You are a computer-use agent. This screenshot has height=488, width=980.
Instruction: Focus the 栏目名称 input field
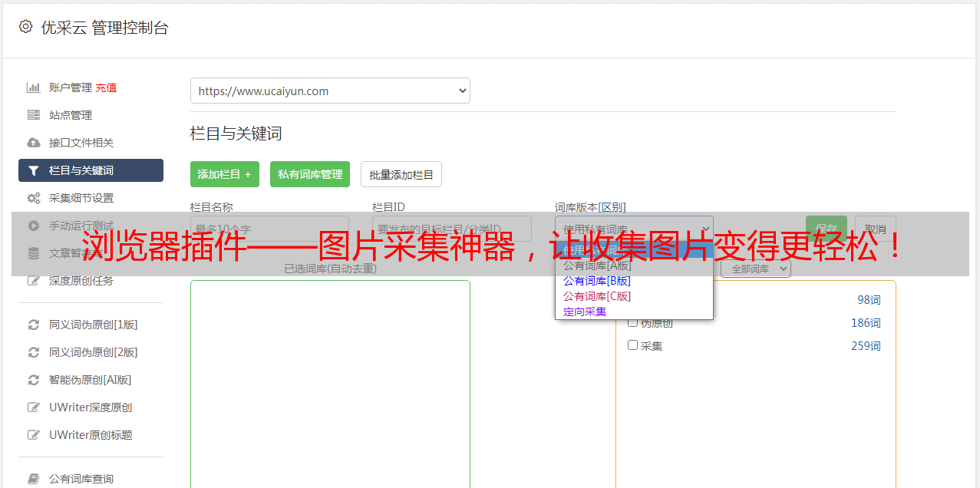[269, 229]
